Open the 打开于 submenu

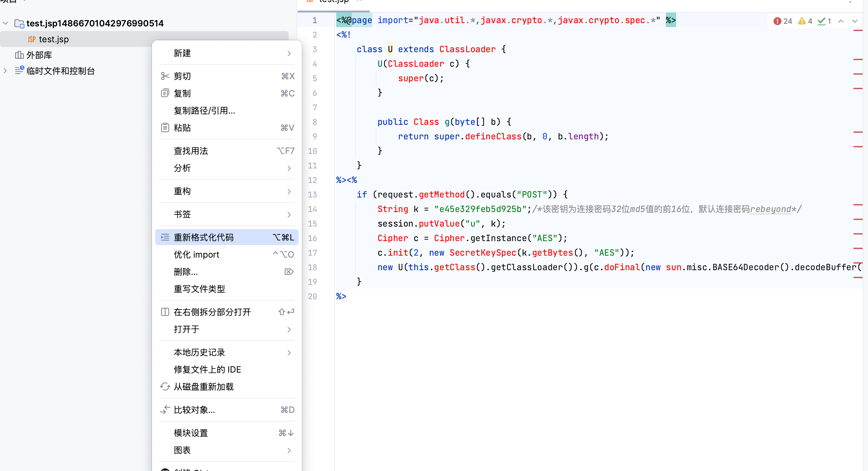tap(227, 329)
